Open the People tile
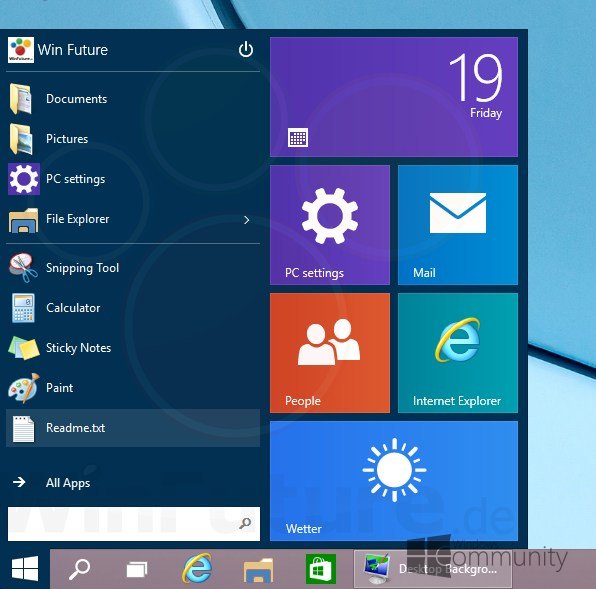 (330, 353)
